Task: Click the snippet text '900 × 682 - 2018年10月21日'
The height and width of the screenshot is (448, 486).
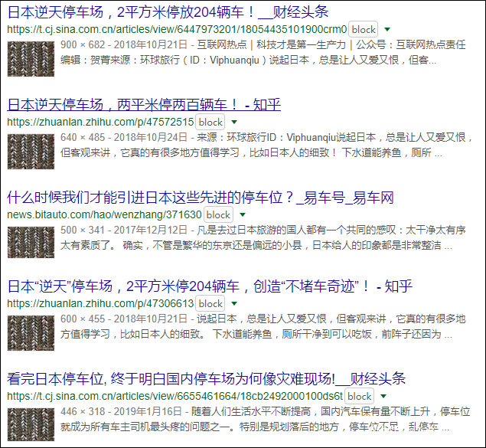Action: (124, 44)
